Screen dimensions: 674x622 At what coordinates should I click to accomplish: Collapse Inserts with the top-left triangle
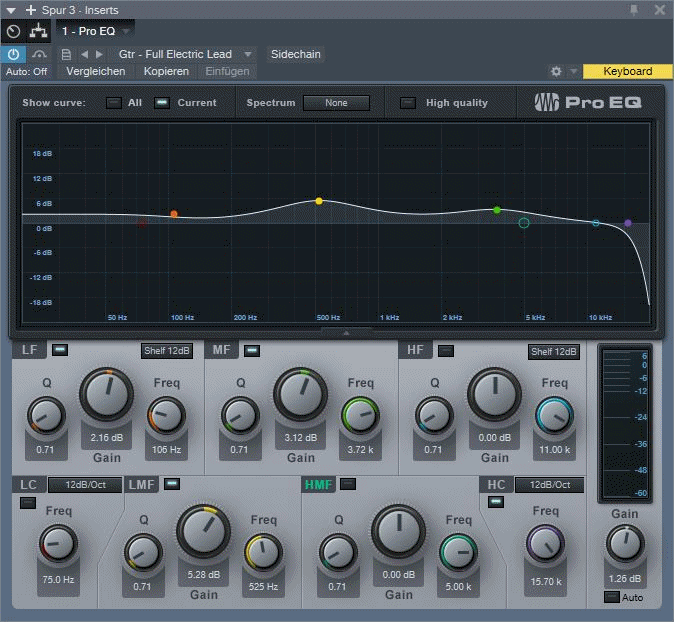point(11,10)
